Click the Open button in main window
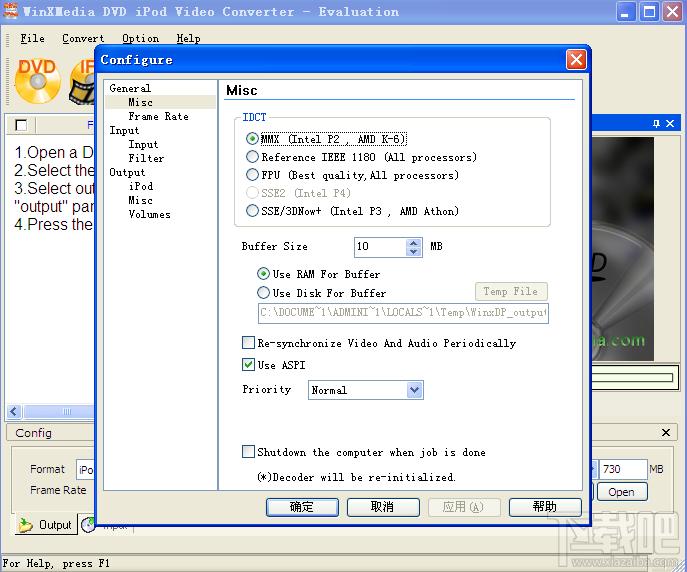This screenshot has width=687, height=572. (622, 492)
